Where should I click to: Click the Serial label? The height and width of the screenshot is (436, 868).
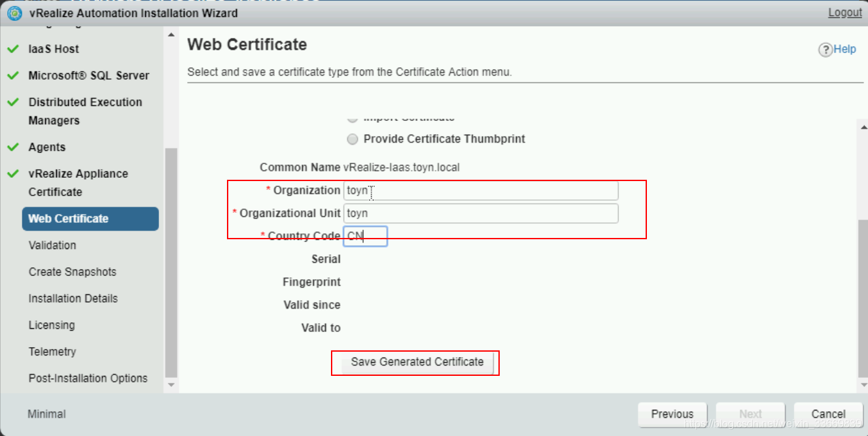(x=326, y=260)
